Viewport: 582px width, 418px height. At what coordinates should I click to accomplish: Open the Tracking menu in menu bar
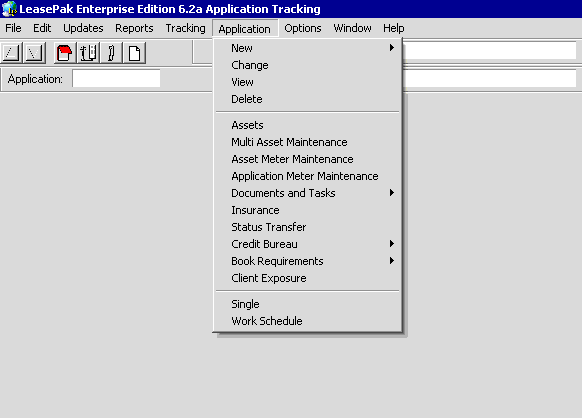(185, 28)
